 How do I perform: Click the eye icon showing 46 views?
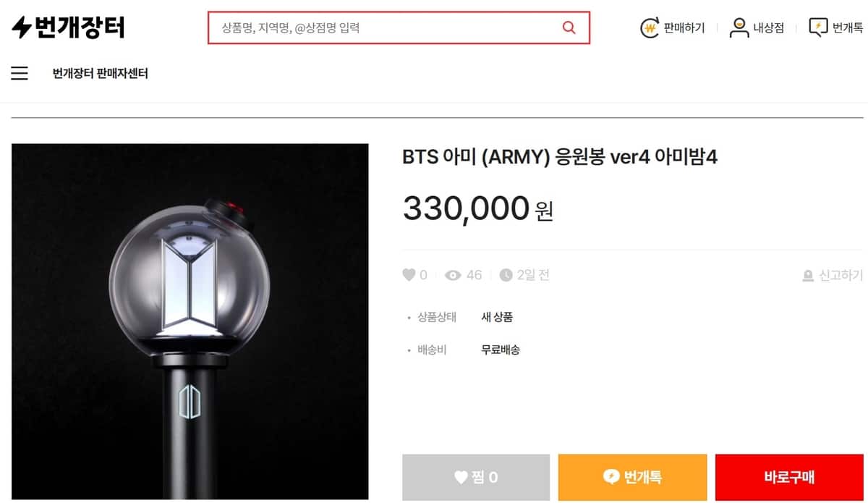(454, 275)
